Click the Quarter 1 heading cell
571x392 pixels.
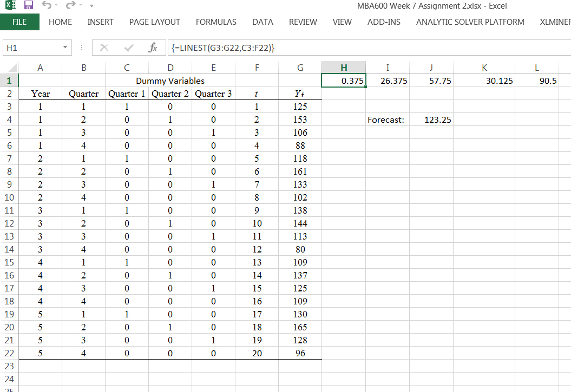pyautogui.click(x=127, y=94)
